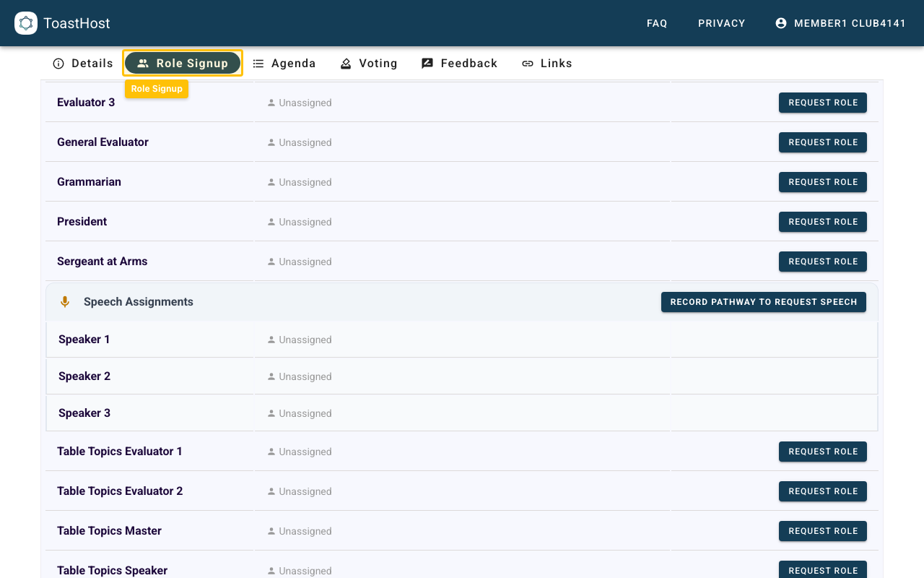
Task: Click the yellow Role Signup tooltip label
Action: 157,88
